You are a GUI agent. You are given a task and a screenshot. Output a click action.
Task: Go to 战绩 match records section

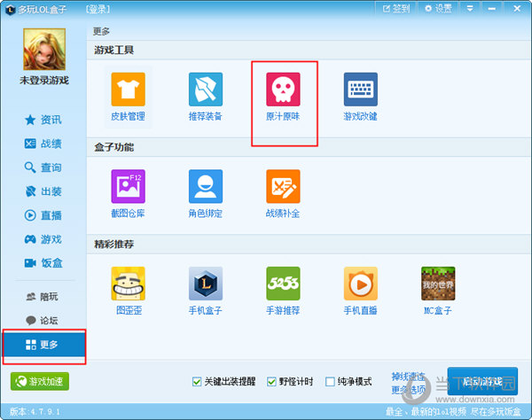point(43,144)
